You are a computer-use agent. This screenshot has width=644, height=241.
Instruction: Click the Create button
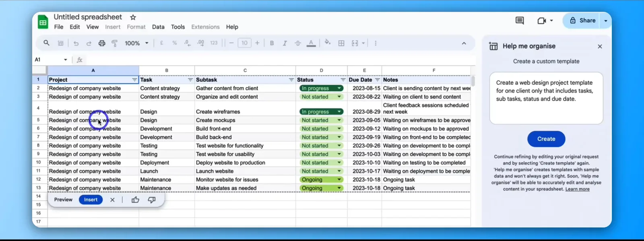[546, 139]
